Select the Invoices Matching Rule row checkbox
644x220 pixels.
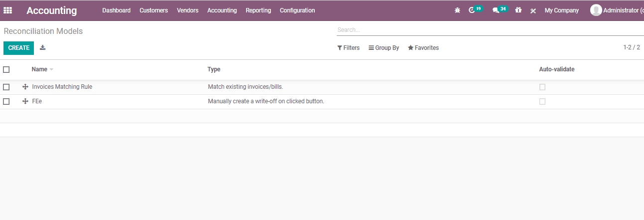click(x=6, y=87)
